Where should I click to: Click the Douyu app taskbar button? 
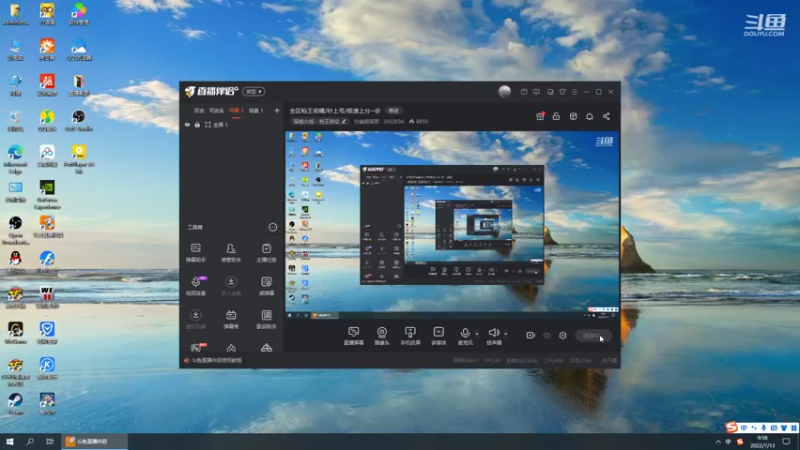click(94, 441)
